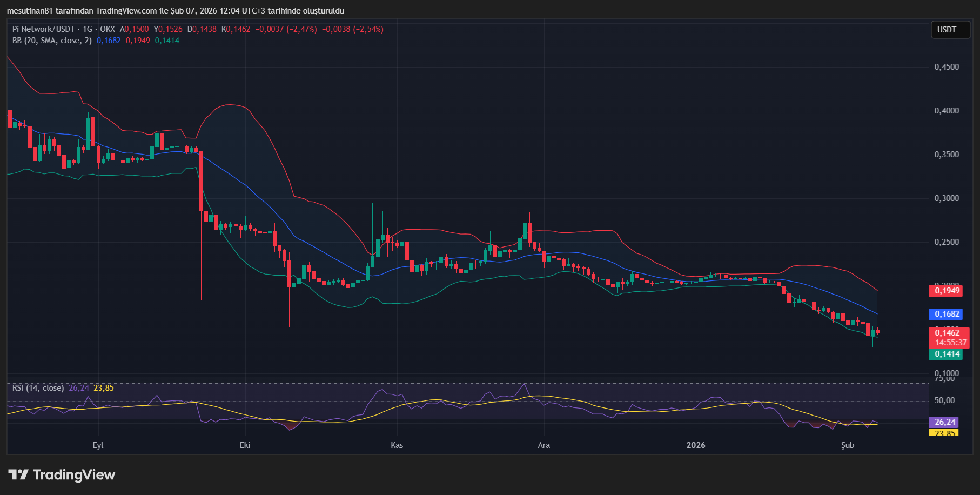Select the 1G interval label
Image resolution: width=980 pixels, height=495 pixels.
click(x=88, y=29)
